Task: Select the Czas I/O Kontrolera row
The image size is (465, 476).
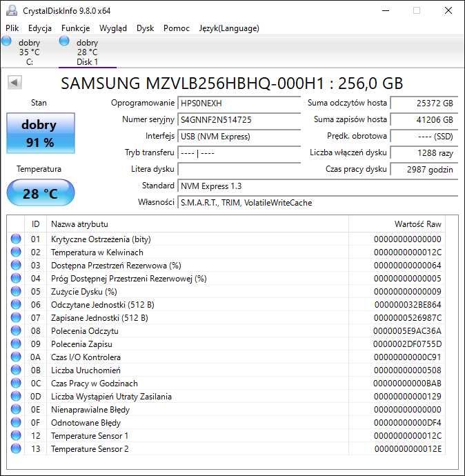Action: click(226, 357)
